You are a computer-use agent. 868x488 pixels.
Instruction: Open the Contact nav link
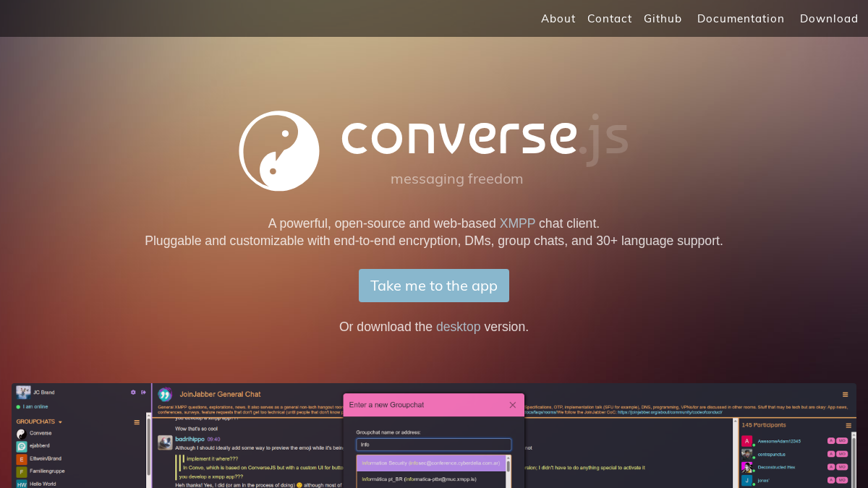(x=609, y=19)
